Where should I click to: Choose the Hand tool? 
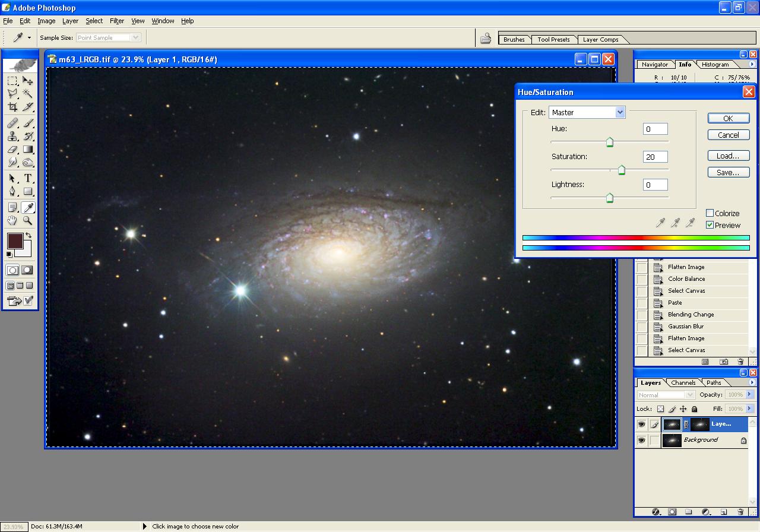(12, 220)
